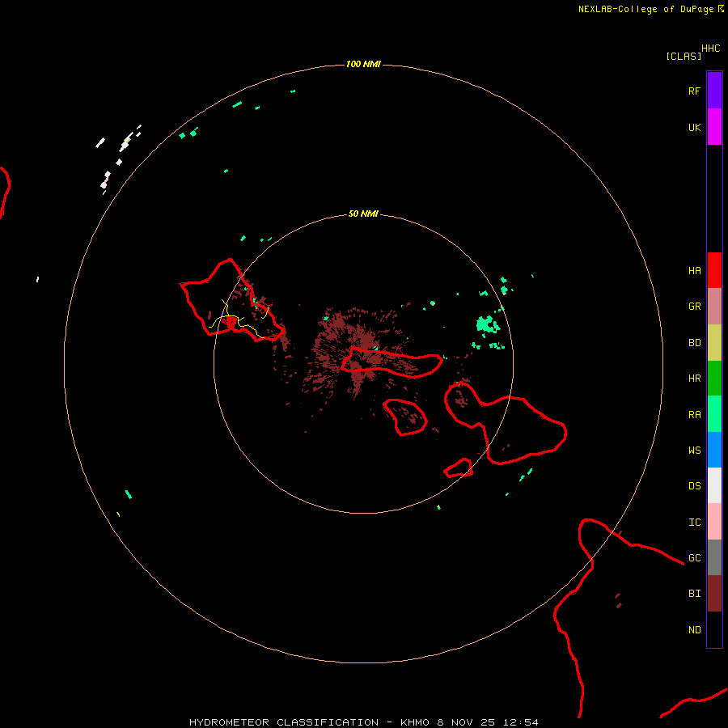Click the GC legend label
The height and width of the screenshot is (728, 728).
pos(694,558)
